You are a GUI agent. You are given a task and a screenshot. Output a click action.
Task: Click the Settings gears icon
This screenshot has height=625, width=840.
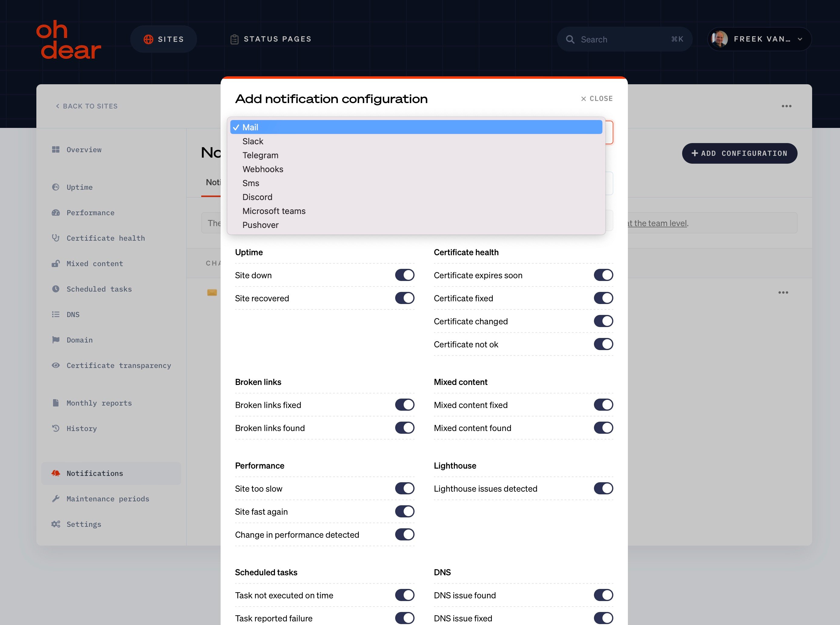55,524
